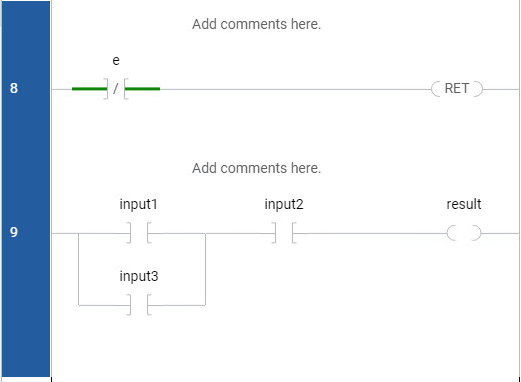Click the left vertical line of parallel branch
This screenshot has height=382, width=521.
tap(78, 269)
